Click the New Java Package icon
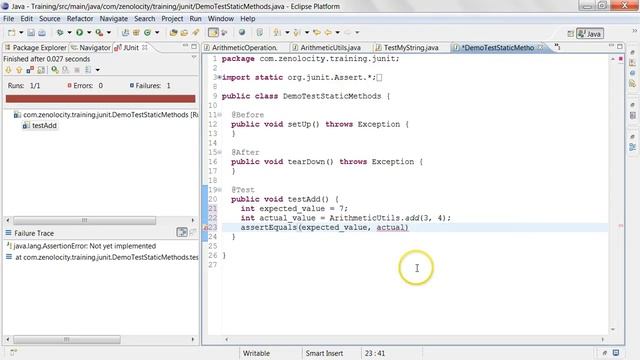This screenshot has width=640, height=360. pyautogui.click(x=136, y=33)
